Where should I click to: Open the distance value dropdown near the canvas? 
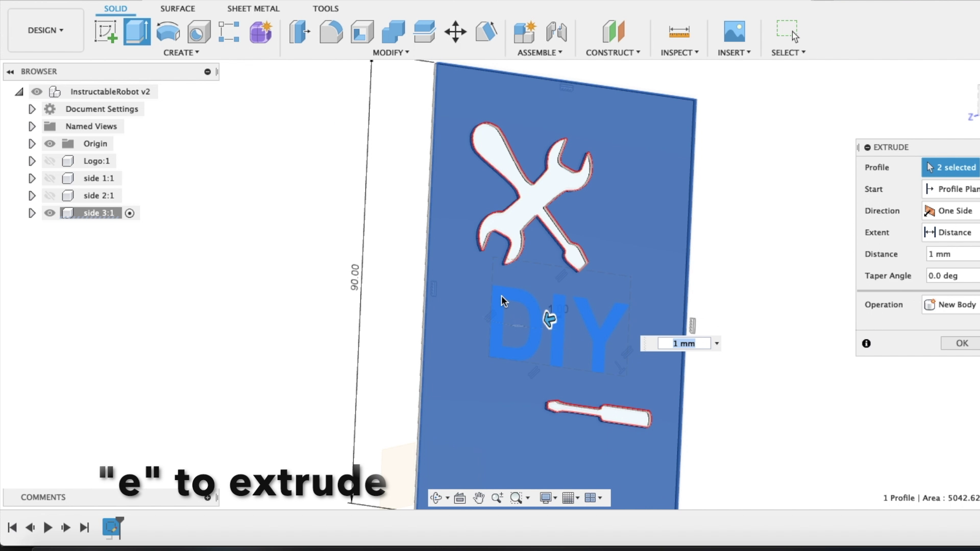coord(717,343)
